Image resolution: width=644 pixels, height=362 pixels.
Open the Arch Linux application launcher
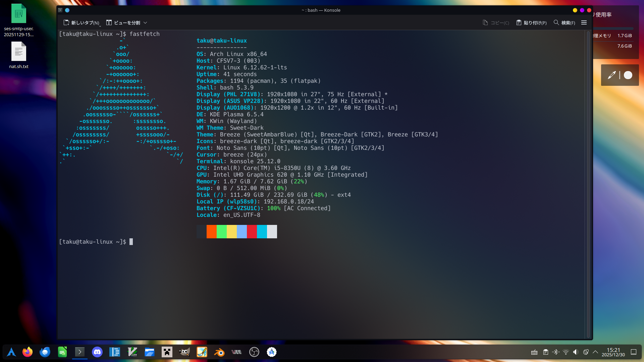(11, 352)
